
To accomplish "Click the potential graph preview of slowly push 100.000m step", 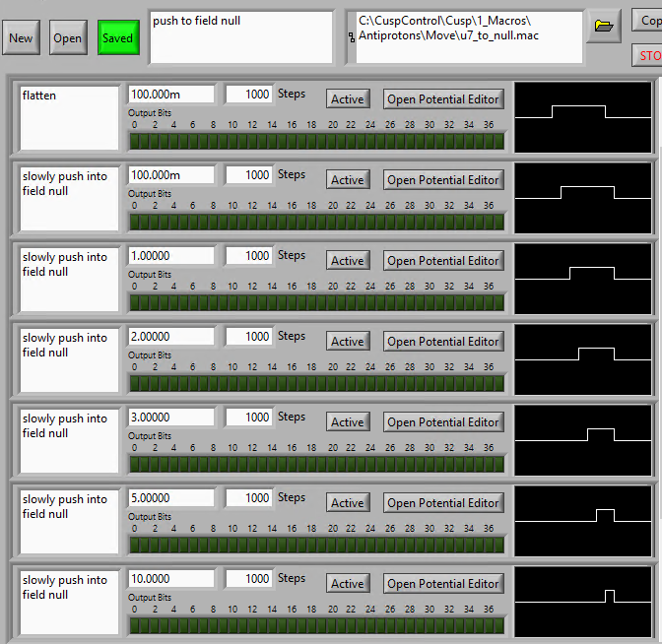I will [x=583, y=198].
